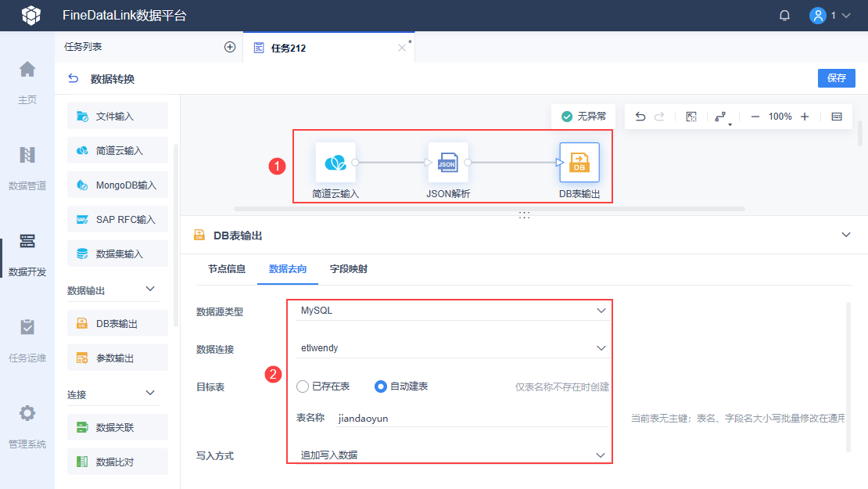Select the DB表输出 operator in palette
The image size is (868, 489).
click(117, 323)
